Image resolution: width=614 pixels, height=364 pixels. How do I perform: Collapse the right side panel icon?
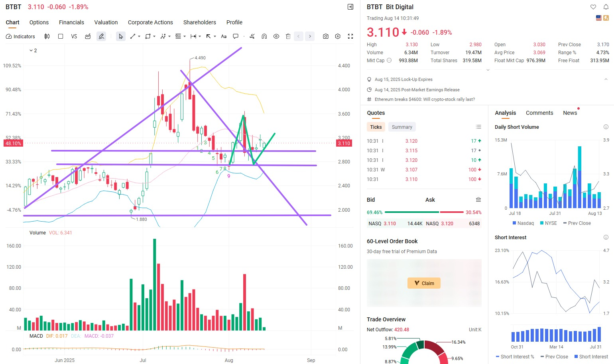350,7
